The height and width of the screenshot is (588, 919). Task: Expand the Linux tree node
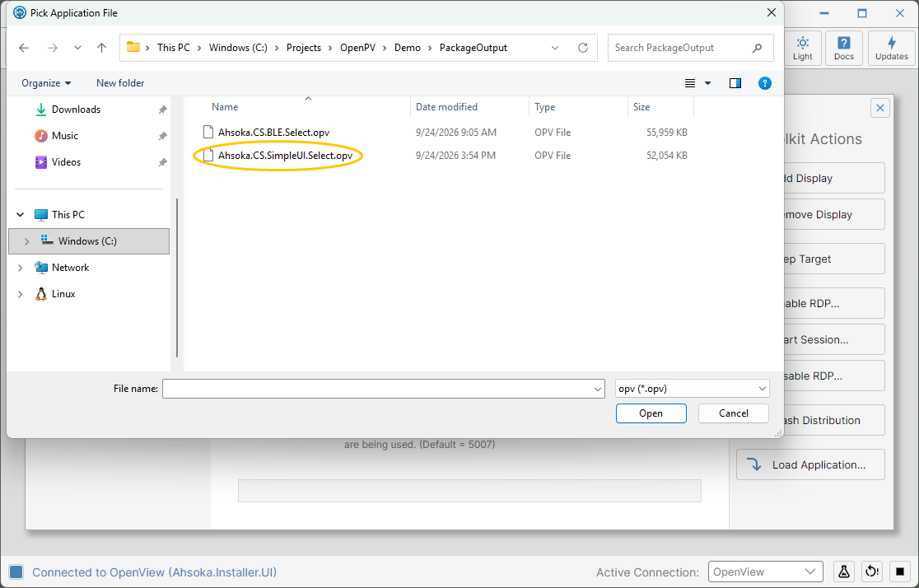pyautogui.click(x=20, y=294)
